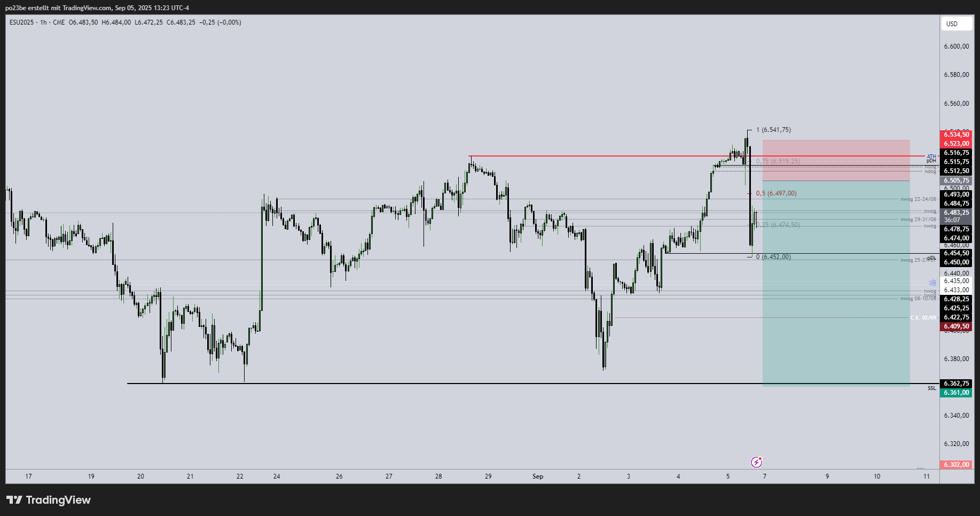Screen dimensions: 980x516
Task: Click the Sep marker on time axis
Action: click(538, 476)
